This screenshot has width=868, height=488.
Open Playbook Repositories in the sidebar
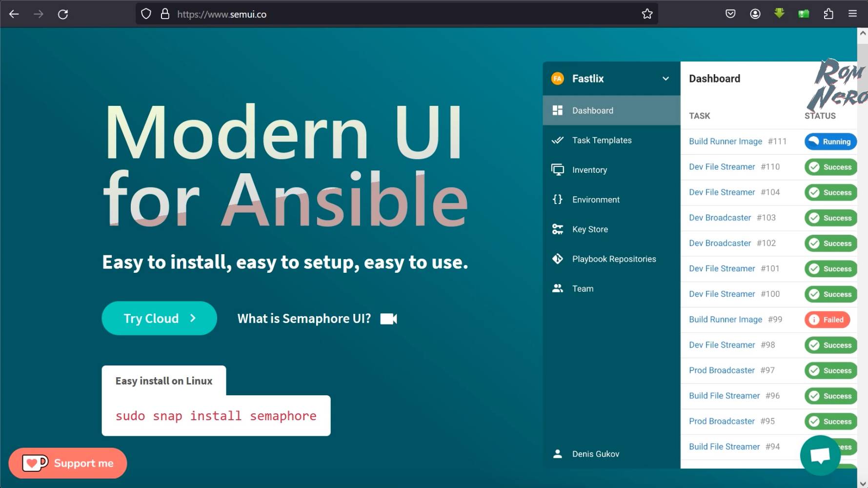coord(611,259)
